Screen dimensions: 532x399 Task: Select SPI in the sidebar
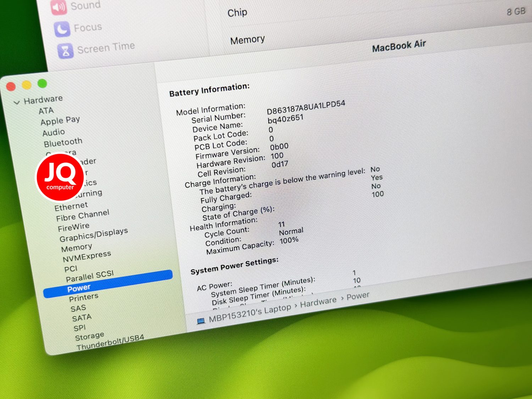click(x=79, y=328)
